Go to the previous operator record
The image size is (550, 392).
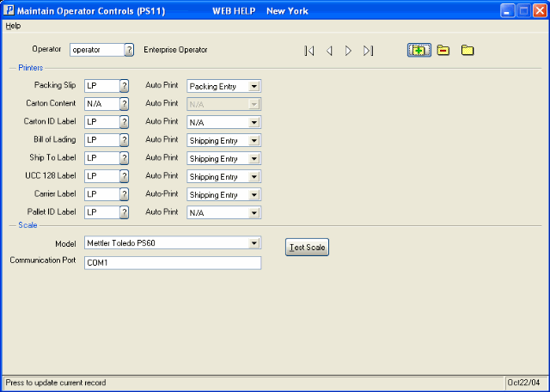(x=329, y=51)
